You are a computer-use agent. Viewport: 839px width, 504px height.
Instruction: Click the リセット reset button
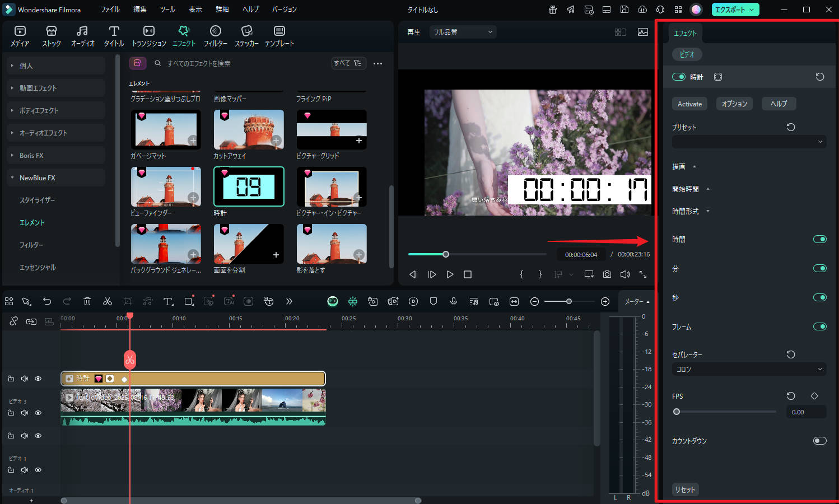pyautogui.click(x=685, y=489)
